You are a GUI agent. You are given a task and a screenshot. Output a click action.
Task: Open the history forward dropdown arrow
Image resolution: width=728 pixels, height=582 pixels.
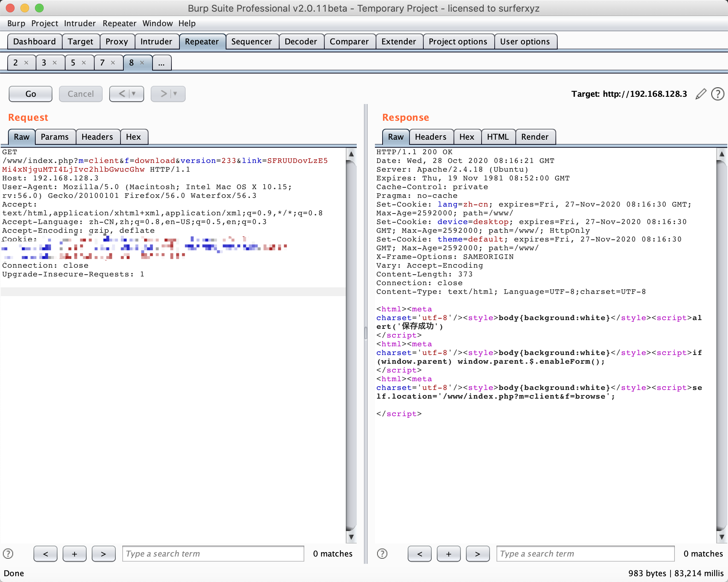coord(175,94)
